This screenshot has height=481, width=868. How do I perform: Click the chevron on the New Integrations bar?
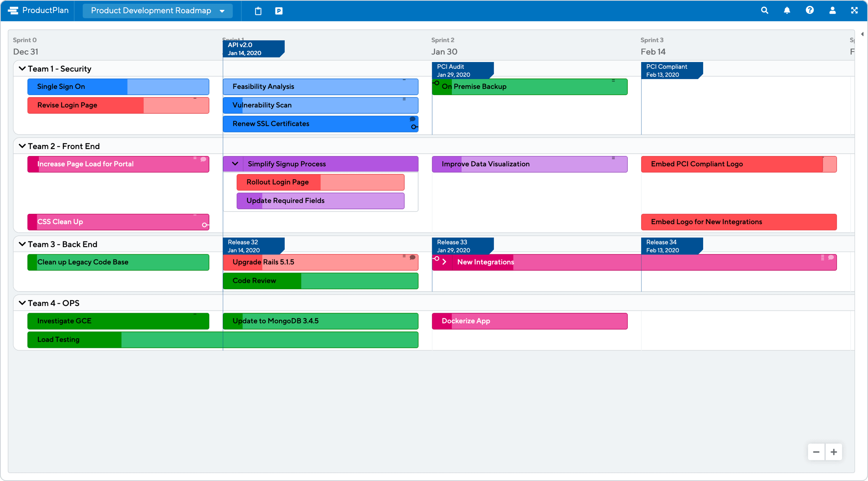[x=444, y=262]
